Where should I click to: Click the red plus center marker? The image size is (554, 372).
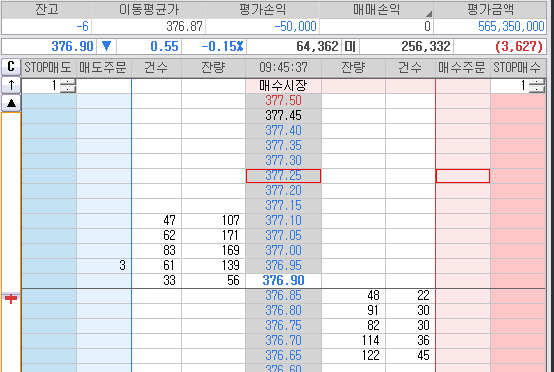[x=11, y=299]
